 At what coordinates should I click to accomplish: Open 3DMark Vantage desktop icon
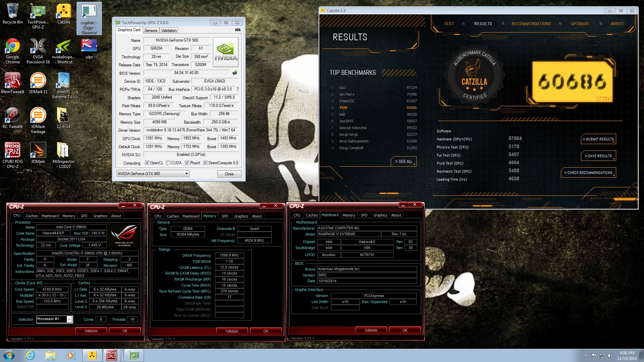pos(38,121)
